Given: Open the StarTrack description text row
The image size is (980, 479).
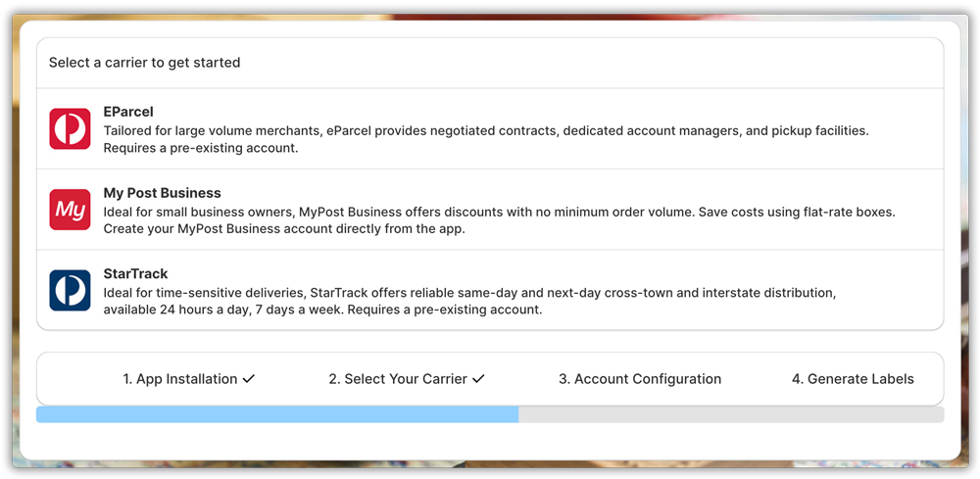Looking at the screenshot, I should point(470,293).
